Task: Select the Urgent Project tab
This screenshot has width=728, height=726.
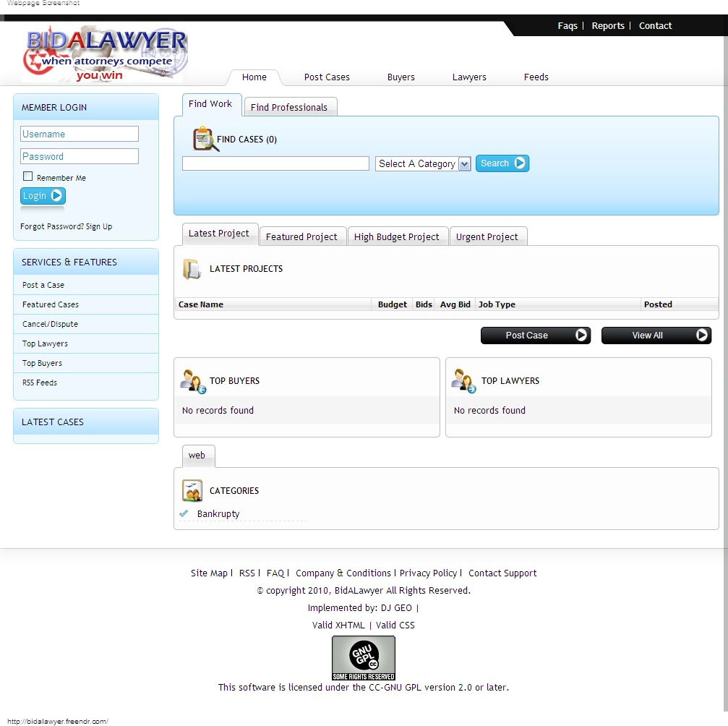Action: pyautogui.click(x=487, y=236)
